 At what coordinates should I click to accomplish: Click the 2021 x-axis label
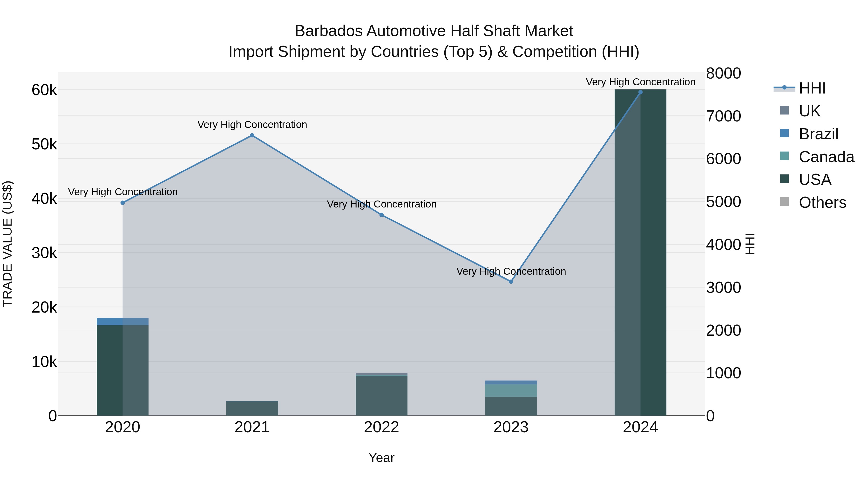[x=252, y=427]
